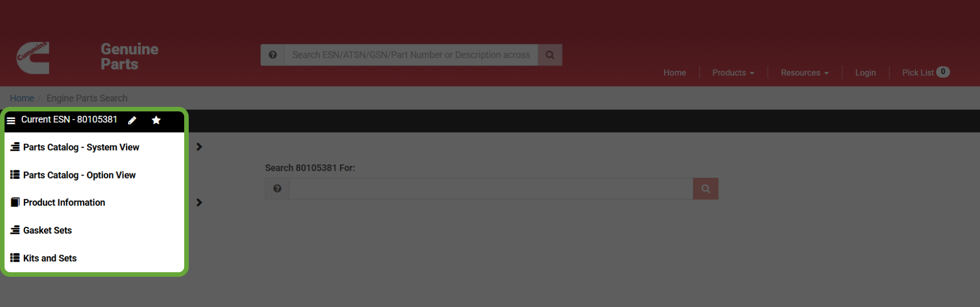The image size is (980, 307).
Task: Click the magnifier button in the header search
Action: pos(550,55)
